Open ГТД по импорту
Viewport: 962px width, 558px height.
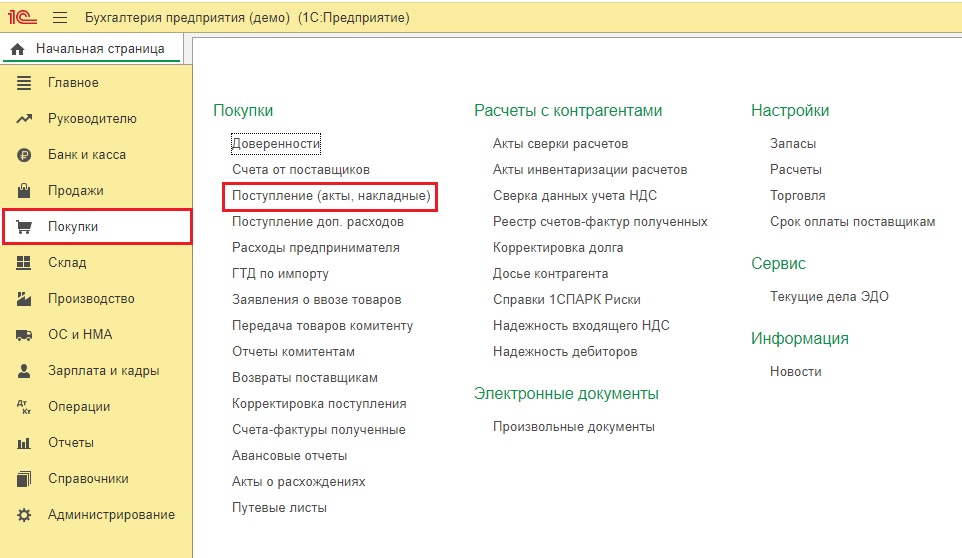pos(280,274)
